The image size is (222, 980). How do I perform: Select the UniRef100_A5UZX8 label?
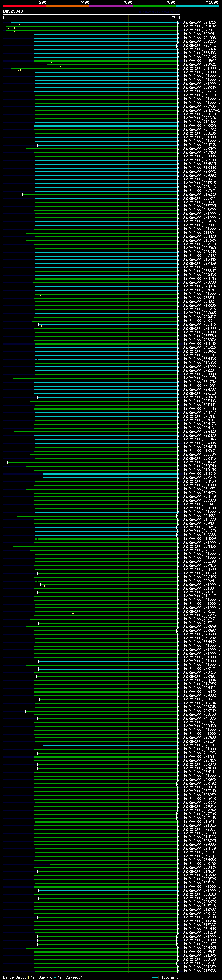(199, 145)
